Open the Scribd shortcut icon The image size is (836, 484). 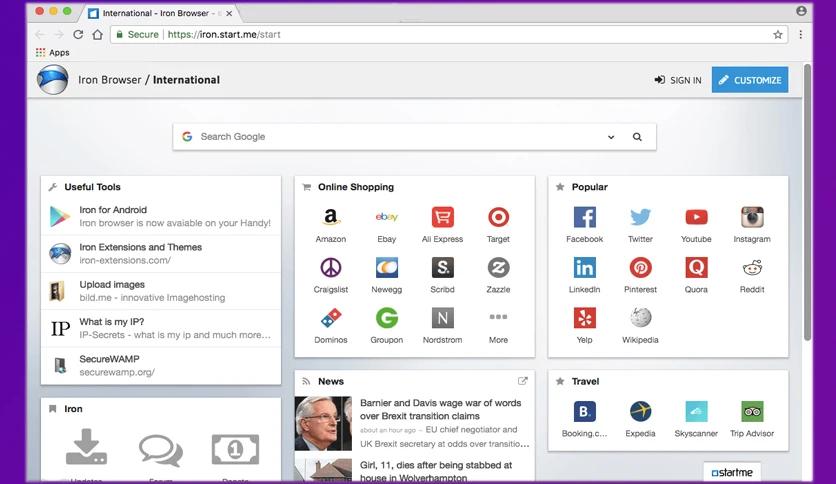coord(443,268)
